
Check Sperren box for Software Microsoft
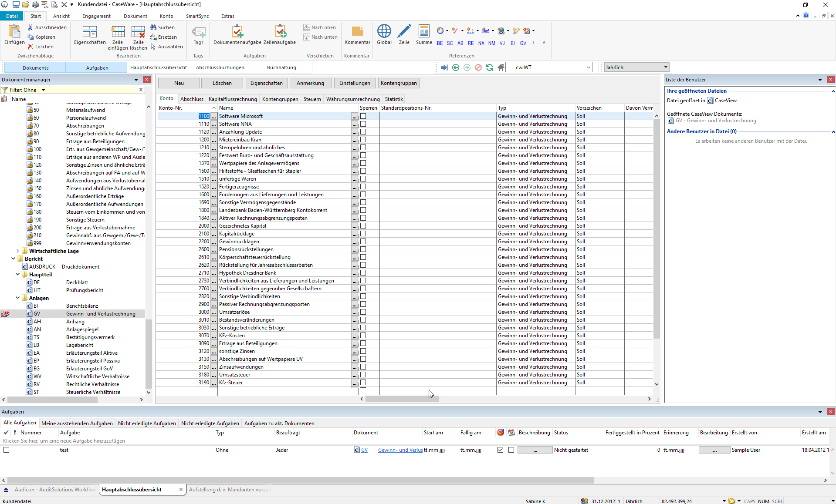tap(363, 116)
